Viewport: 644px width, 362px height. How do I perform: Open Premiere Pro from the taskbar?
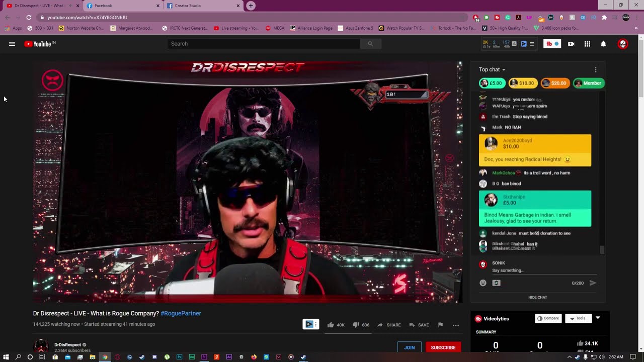[x=204, y=357]
